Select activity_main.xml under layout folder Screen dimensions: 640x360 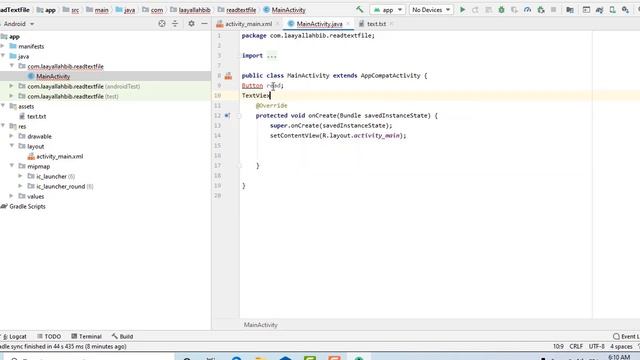[x=60, y=156]
